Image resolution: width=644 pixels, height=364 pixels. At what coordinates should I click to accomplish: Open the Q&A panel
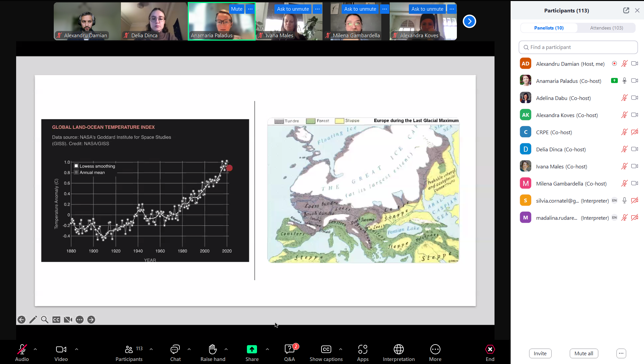(x=289, y=353)
